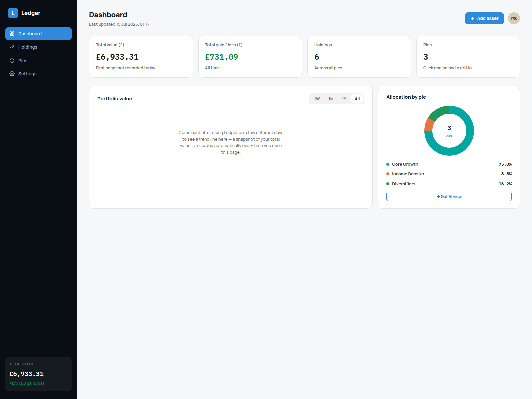Click the Ledger logo icon

coord(13,13)
